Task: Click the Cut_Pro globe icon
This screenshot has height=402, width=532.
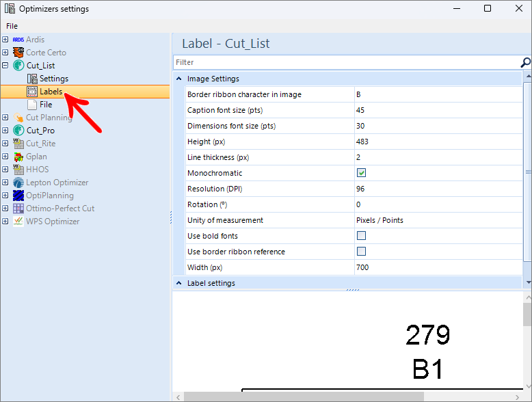Action: click(x=18, y=131)
